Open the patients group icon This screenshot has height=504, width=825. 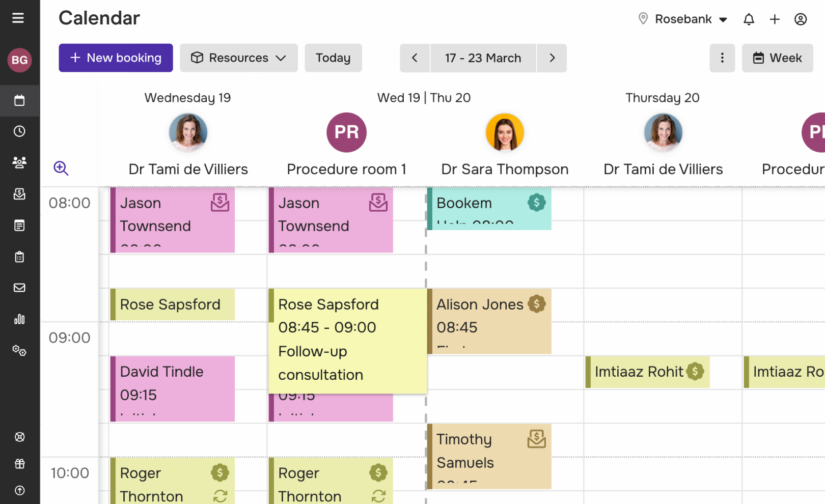[19, 162]
